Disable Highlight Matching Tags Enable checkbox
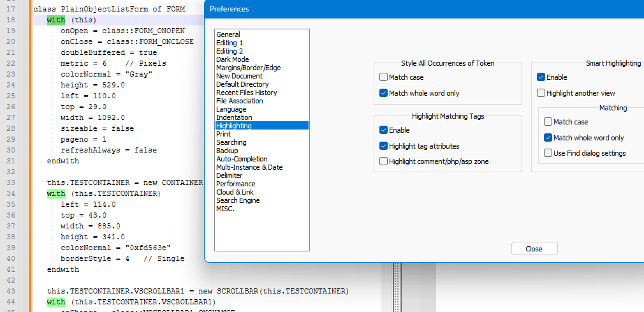 (x=384, y=130)
